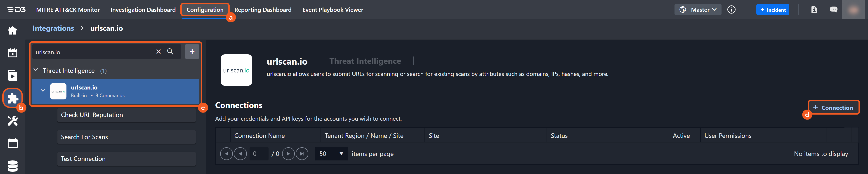
Task: Click the magnifier search icon
Action: (x=170, y=52)
